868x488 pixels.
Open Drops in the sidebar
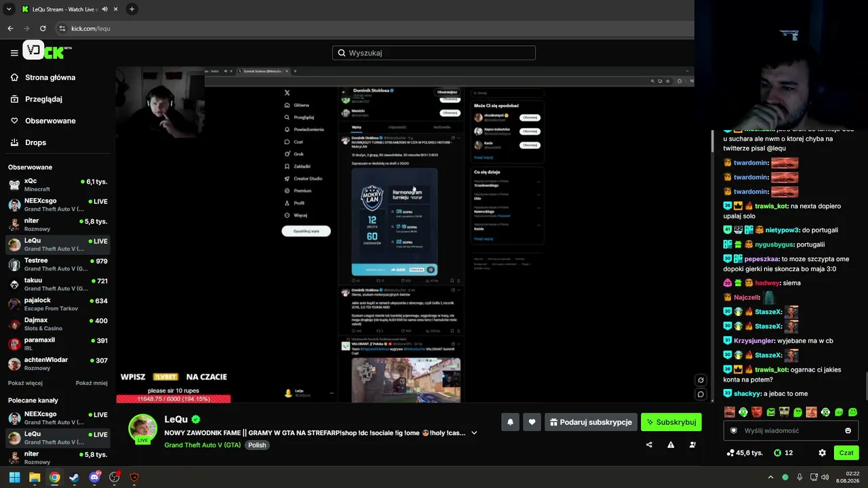(x=28, y=142)
